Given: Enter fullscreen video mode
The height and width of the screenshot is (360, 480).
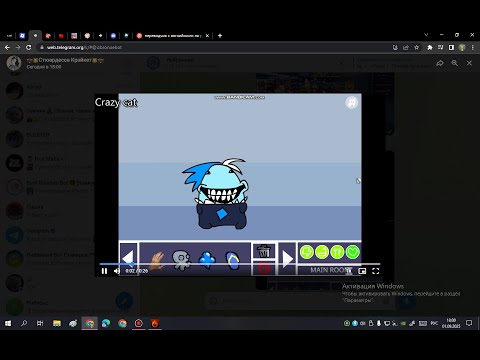Looking at the screenshot, I should tap(376, 271).
